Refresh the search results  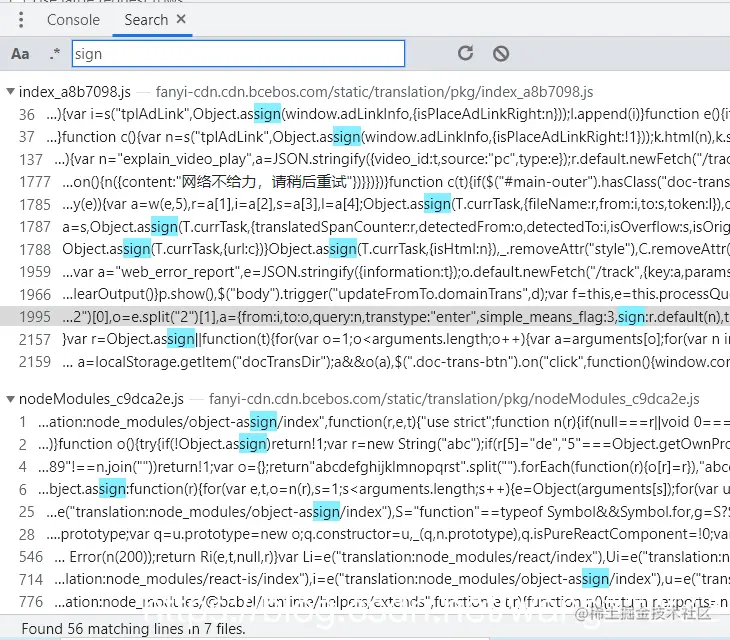(465, 53)
